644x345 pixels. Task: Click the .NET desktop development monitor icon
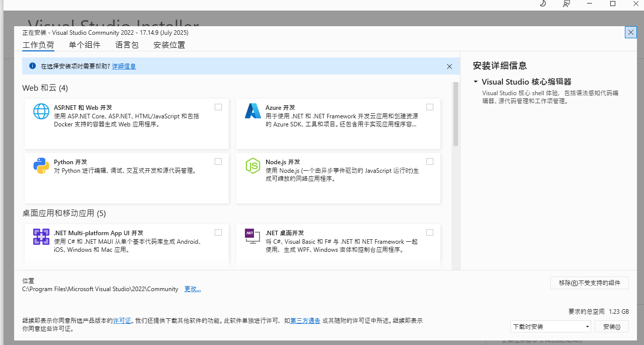coord(252,237)
